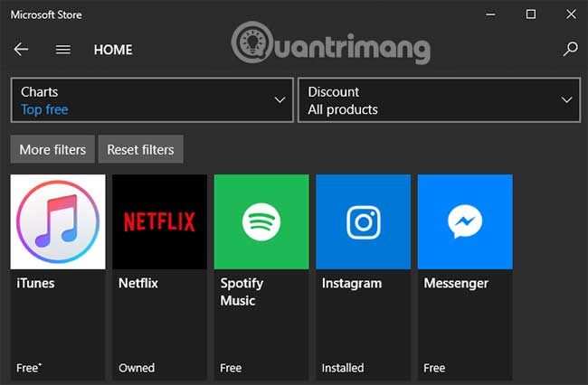This screenshot has height=385, width=588.
Task: Go back with the back arrow
Action: [21, 49]
